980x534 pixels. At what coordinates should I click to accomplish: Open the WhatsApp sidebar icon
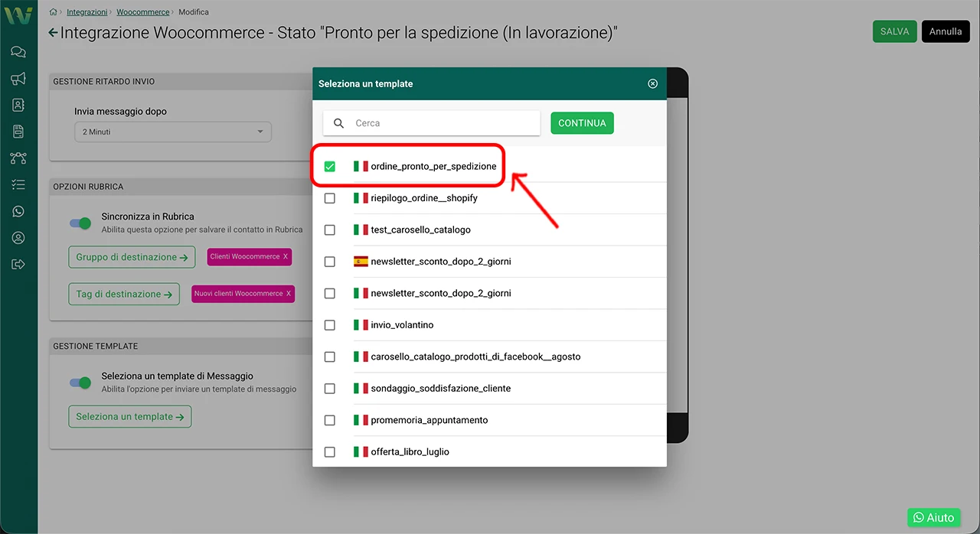[x=18, y=211]
